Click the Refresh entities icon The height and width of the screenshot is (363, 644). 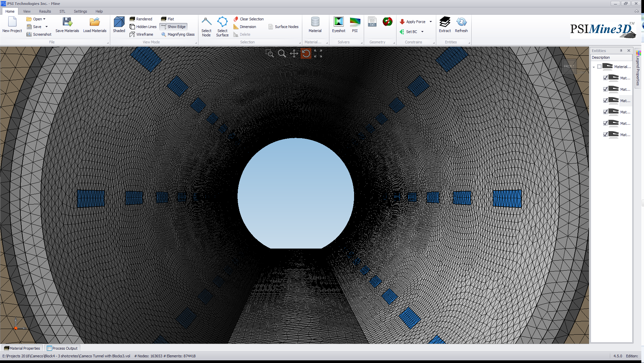tap(461, 22)
